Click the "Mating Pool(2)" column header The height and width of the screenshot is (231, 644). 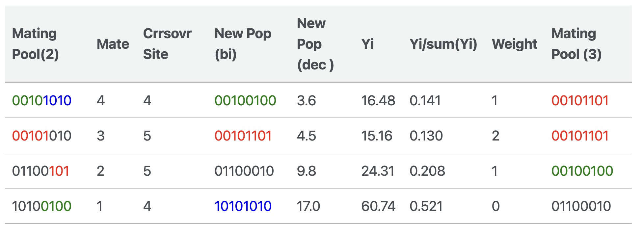35,44
